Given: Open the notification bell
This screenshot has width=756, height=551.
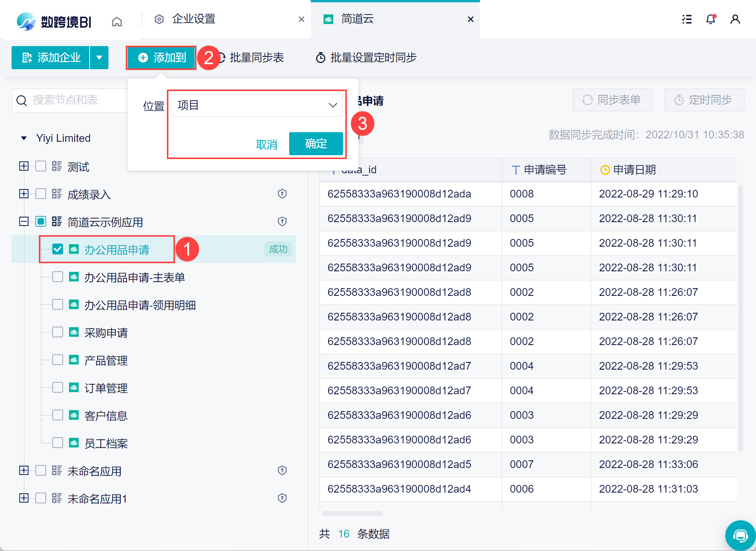Looking at the screenshot, I should click(x=711, y=19).
